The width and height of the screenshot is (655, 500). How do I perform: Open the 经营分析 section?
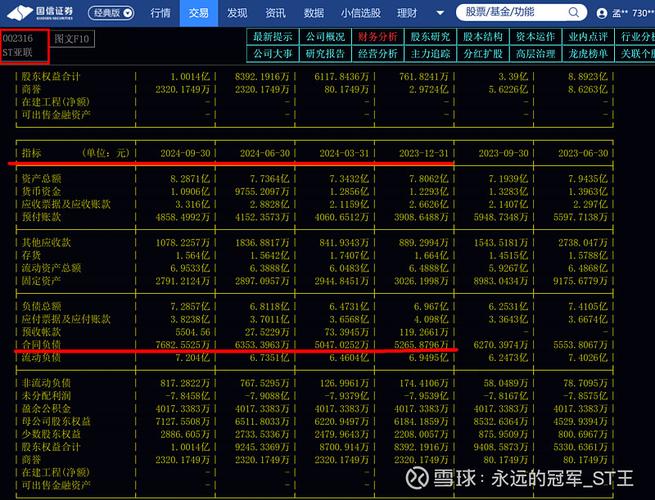[378, 53]
